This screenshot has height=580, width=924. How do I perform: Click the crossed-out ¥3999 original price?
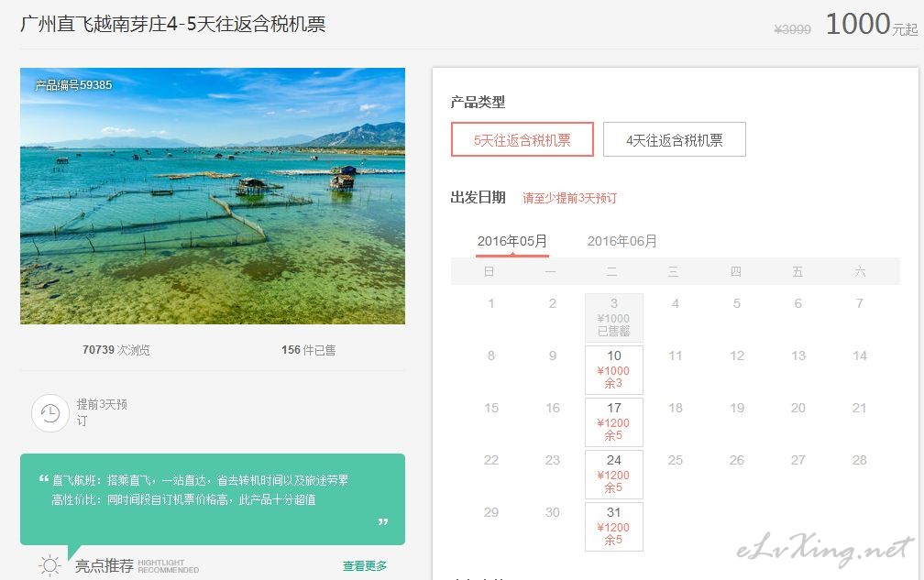[x=792, y=29]
